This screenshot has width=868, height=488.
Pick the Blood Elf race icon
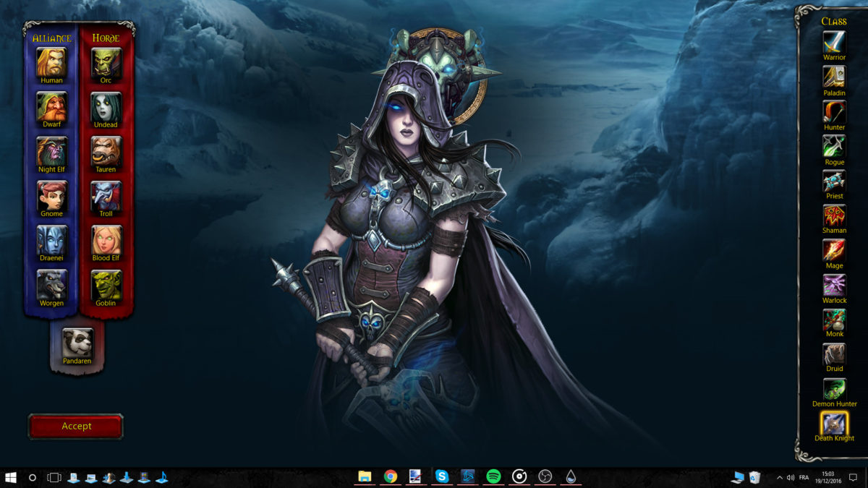click(x=105, y=239)
